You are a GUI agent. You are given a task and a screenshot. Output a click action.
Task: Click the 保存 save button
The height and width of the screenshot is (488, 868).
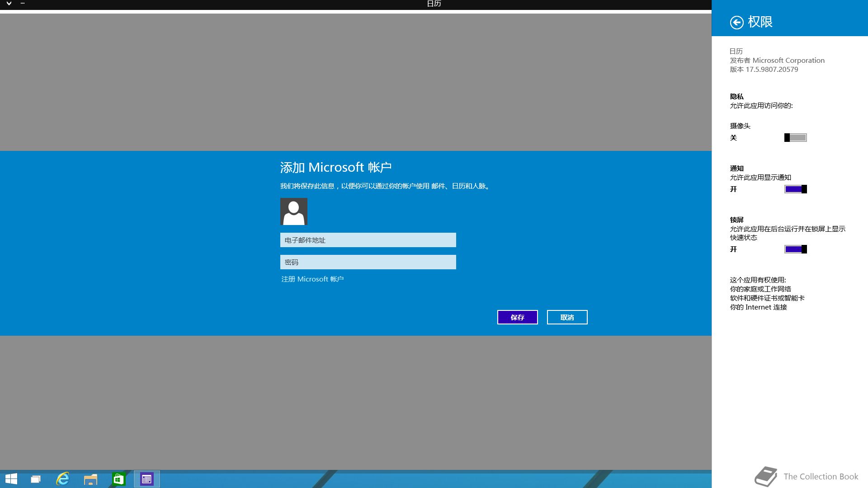pyautogui.click(x=518, y=317)
